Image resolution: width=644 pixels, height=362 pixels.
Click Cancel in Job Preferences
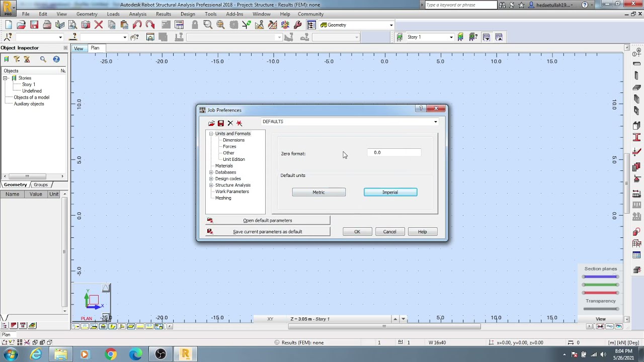pyautogui.click(x=390, y=232)
